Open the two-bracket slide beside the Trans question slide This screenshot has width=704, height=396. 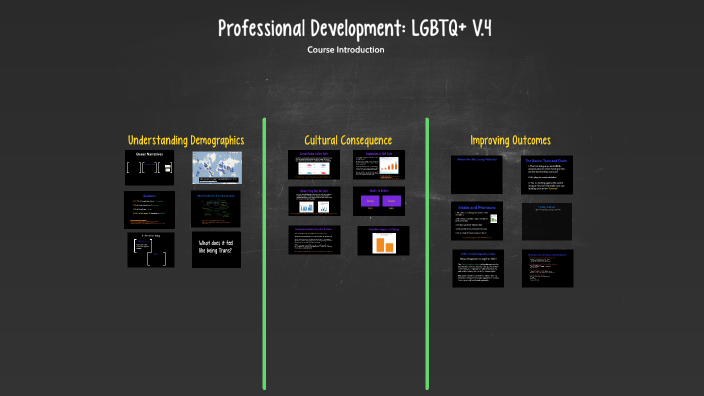coord(151,250)
